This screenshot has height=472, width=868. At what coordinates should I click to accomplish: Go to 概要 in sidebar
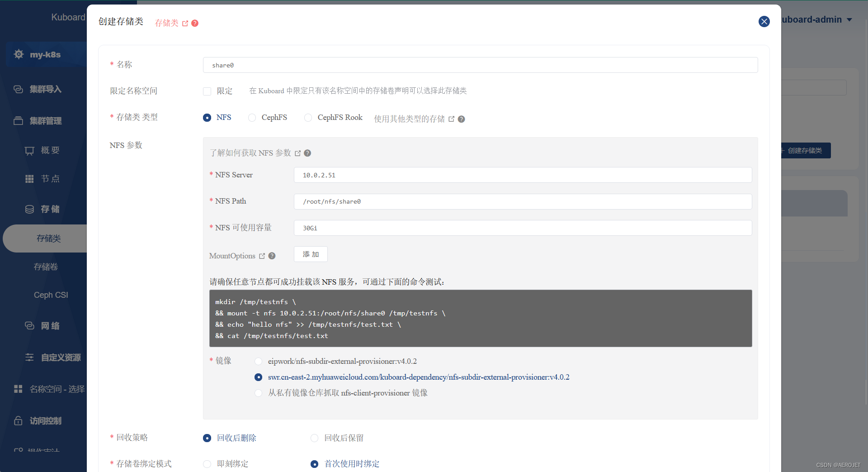click(x=50, y=150)
